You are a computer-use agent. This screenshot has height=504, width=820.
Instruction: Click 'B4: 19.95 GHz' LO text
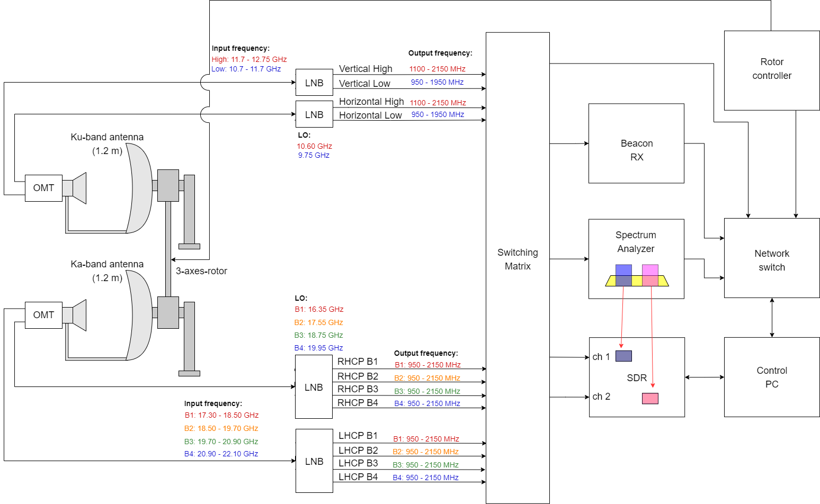(x=318, y=348)
